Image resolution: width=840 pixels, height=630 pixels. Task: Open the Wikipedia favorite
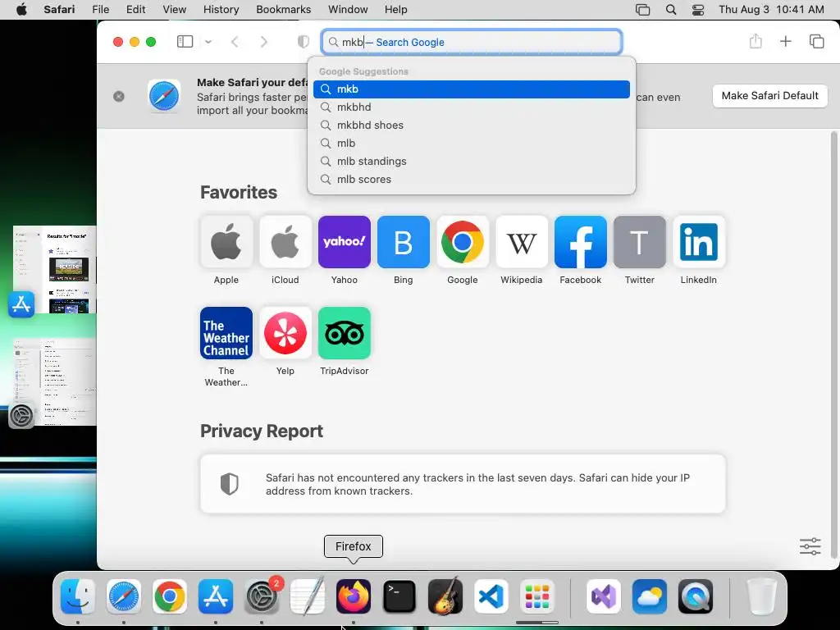coord(521,242)
